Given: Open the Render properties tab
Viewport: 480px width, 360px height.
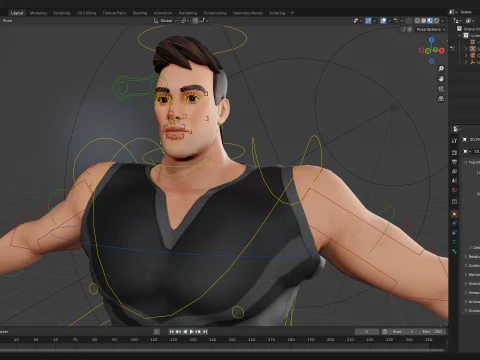Looking at the screenshot, I should pos(454,152).
